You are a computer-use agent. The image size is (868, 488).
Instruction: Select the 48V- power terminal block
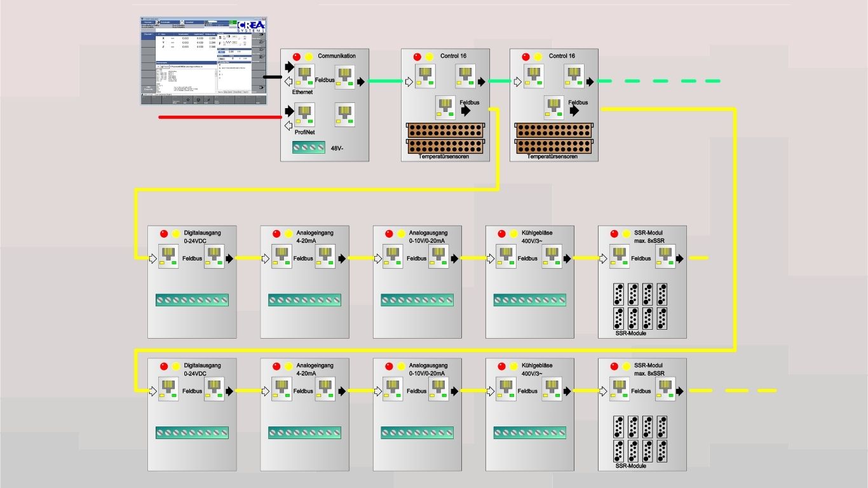[x=308, y=148]
